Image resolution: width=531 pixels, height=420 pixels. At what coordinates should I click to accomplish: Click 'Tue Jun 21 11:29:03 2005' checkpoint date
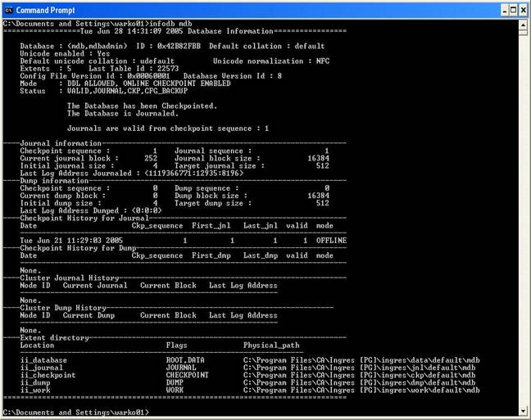point(71,240)
